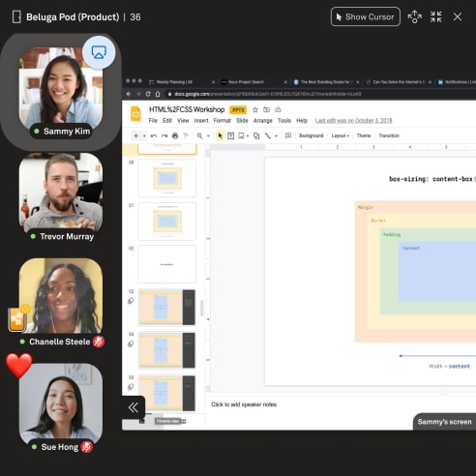
Task: Click the move to folder icon
Action: coord(266,110)
